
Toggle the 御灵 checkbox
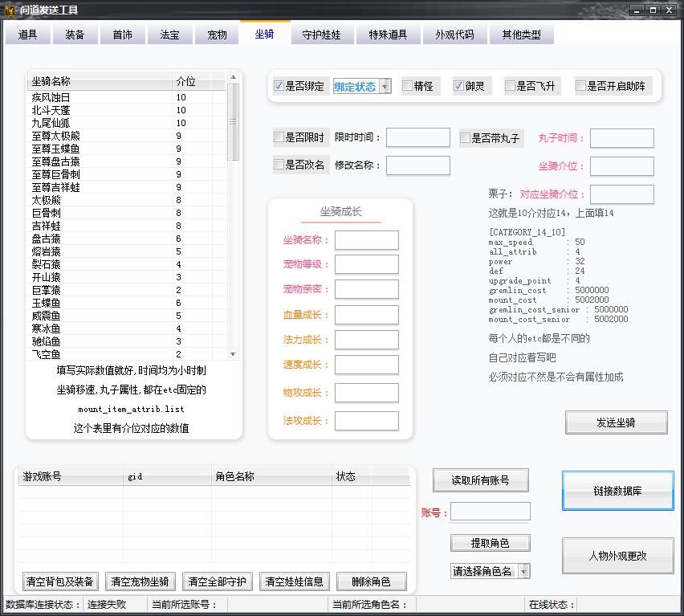(459, 86)
